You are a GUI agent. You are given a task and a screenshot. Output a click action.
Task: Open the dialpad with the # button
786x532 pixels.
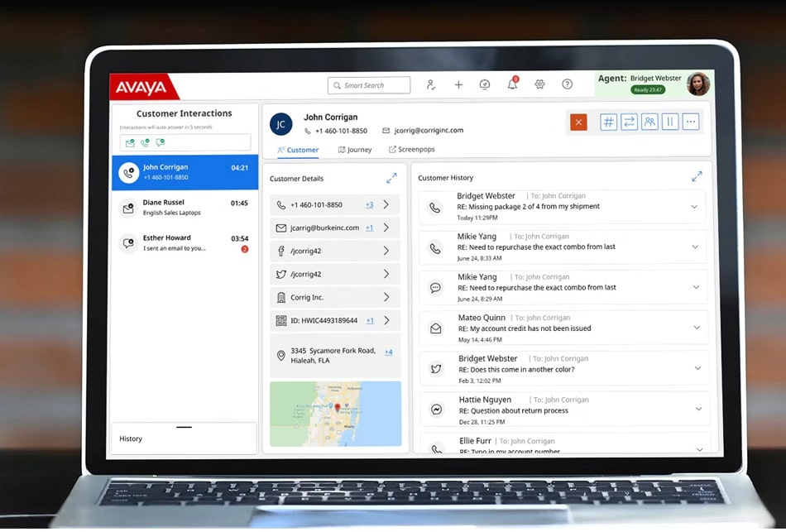click(609, 122)
